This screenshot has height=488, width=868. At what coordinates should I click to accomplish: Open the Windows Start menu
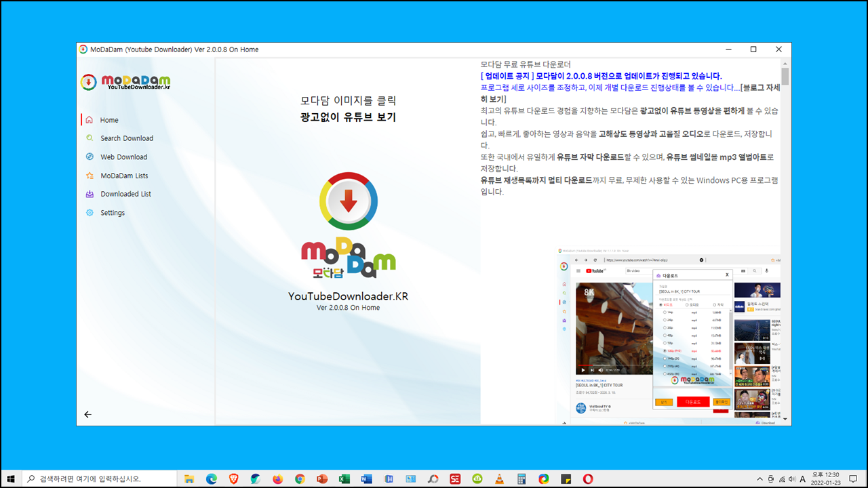[11, 479]
